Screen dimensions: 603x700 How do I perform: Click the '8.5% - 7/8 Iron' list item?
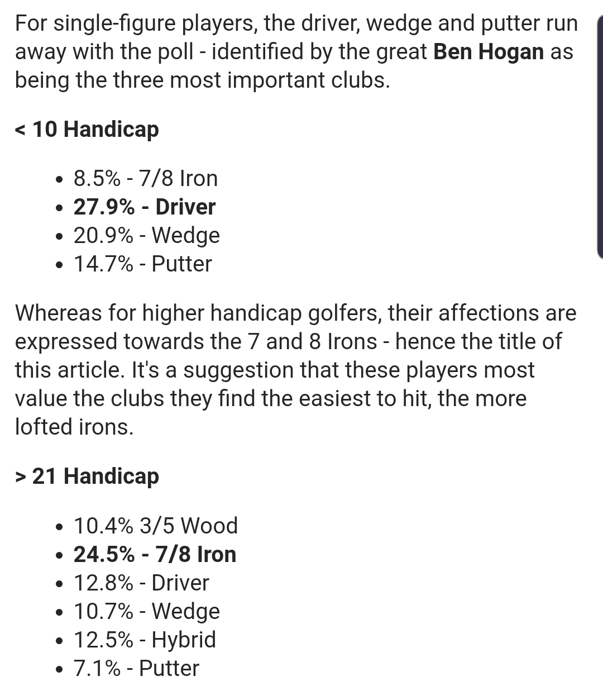pos(145,179)
